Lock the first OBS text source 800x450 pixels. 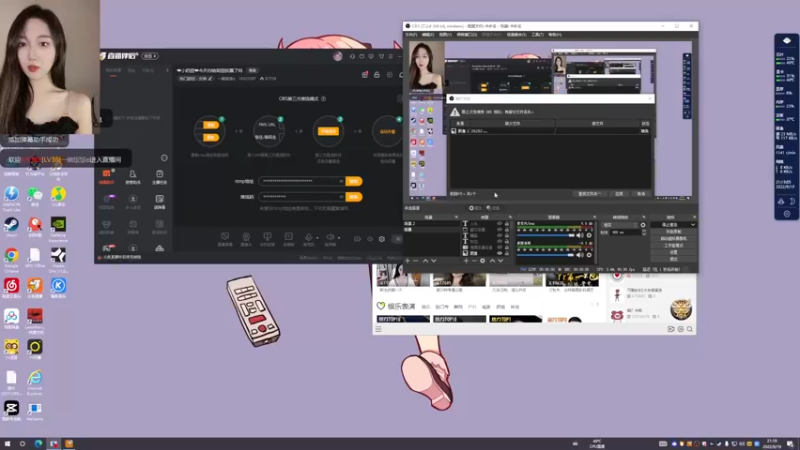pyautogui.click(x=507, y=223)
